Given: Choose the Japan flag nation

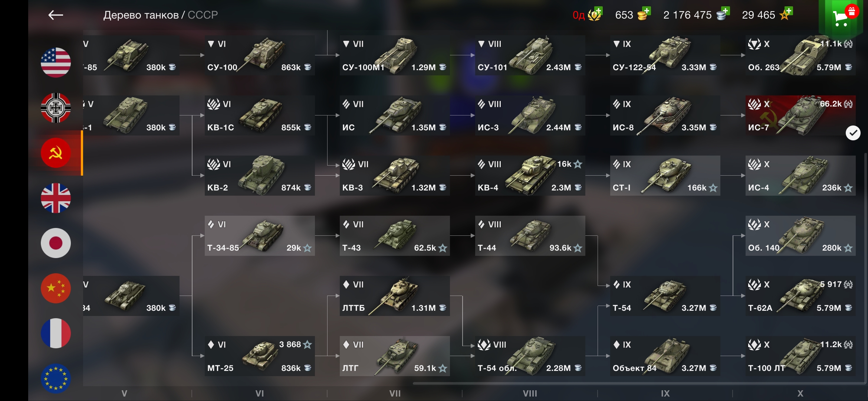Looking at the screenshot, I should tap(56, 243).
